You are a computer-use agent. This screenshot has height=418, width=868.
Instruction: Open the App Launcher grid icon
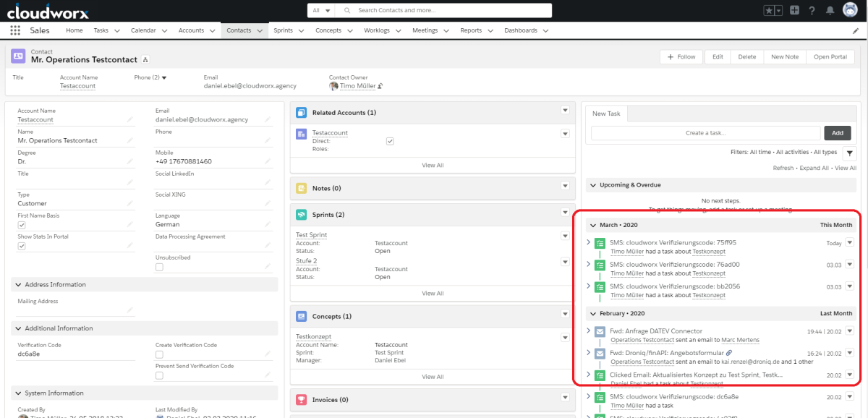point(15,30)
